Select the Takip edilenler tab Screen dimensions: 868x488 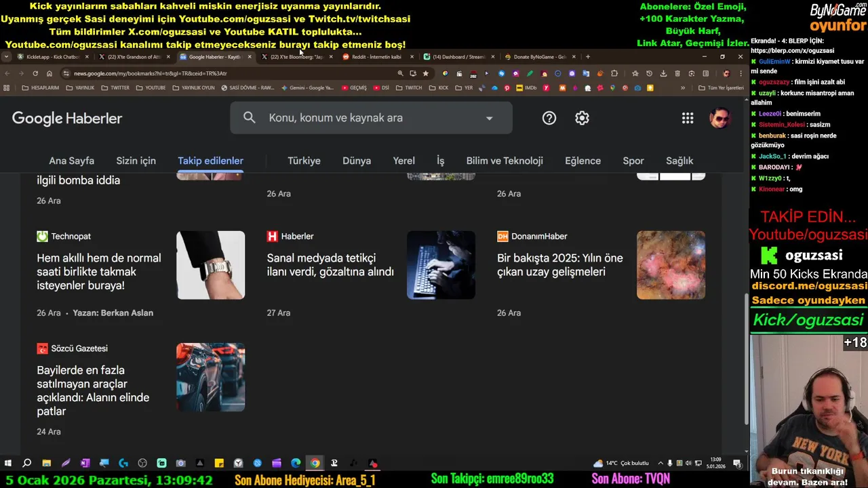pos(210,161)
